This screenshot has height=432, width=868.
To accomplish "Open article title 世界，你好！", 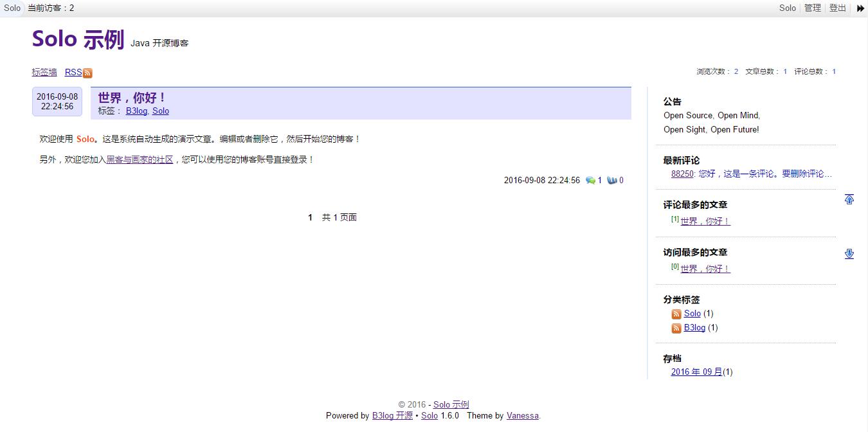I will (x=132, y=98).
